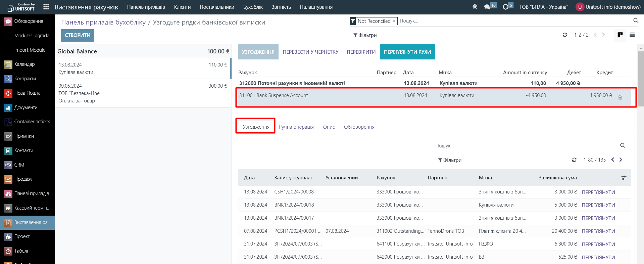644x264 pixels.
Task: Expand the top Фільтри dropdown
Action: [365, 35]
